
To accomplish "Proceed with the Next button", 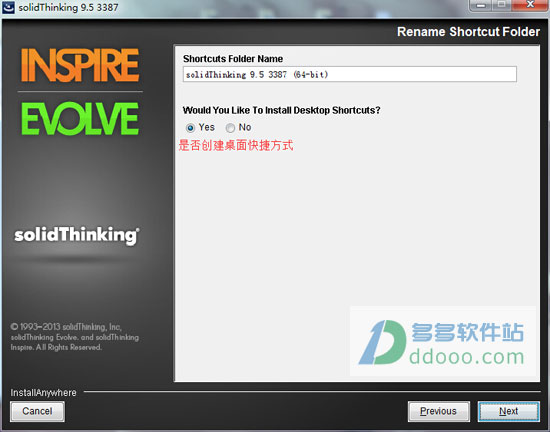I will pos(508,411).
